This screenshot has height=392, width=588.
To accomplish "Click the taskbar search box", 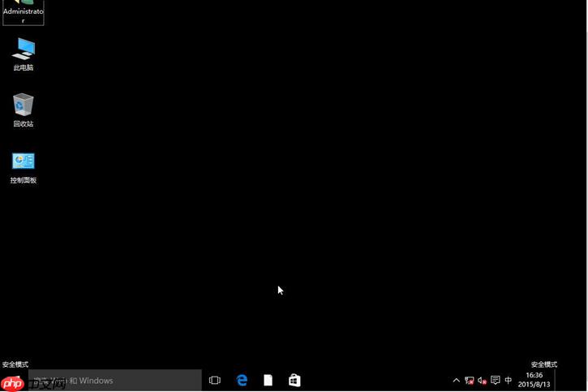I will pyautogui.click(x=114, y=380).
